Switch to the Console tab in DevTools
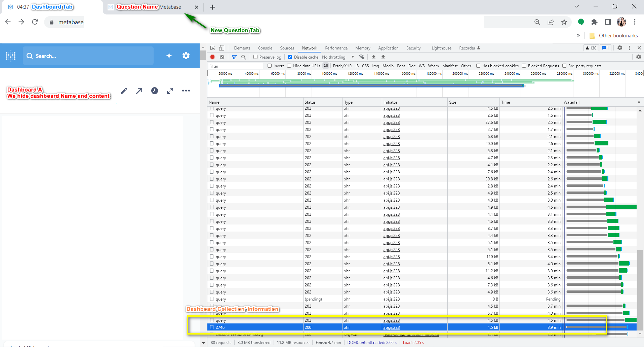This screenshot has height=347, width=644. click(265, 48)
